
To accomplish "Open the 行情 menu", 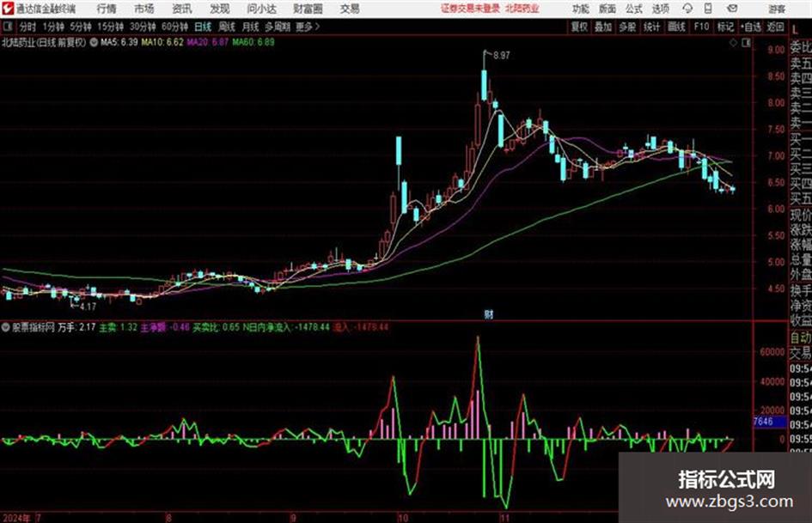I will click(x=107, y=9).
